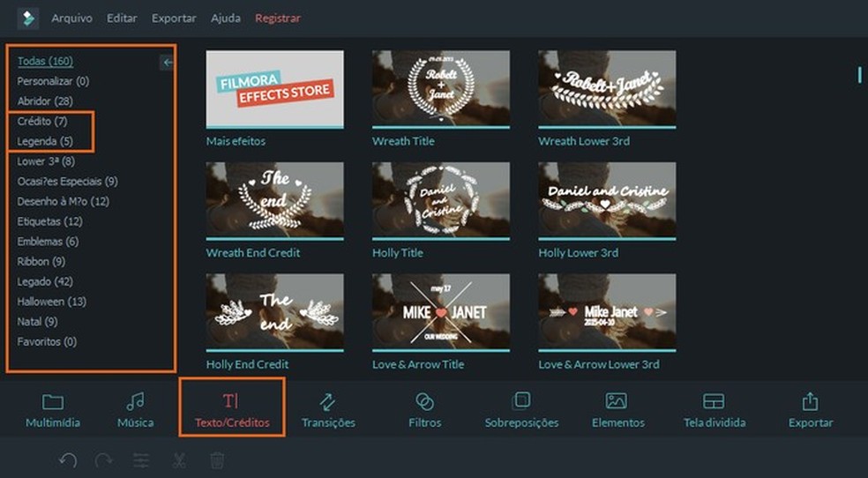Select the Natal (9) category
This screenshot has height=478, width=868.
coord(37,321)
